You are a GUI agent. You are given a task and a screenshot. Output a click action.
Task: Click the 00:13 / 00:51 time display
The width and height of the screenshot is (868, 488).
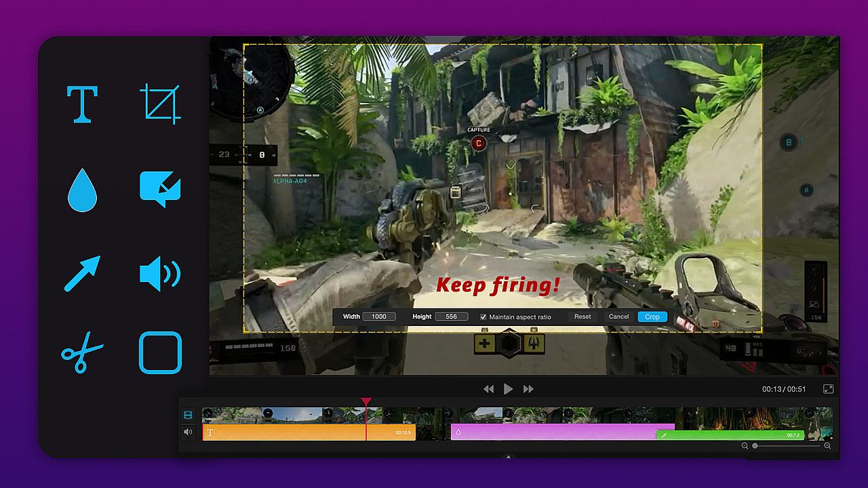click(784, 389)
